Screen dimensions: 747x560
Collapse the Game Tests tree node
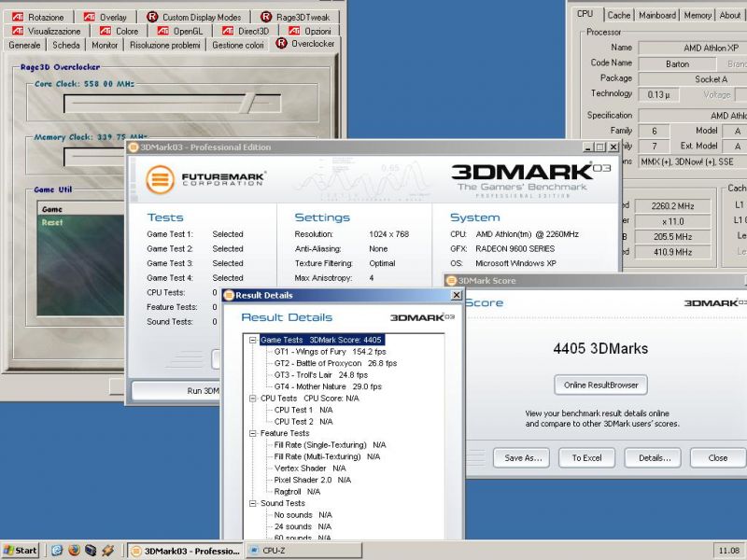252,340
